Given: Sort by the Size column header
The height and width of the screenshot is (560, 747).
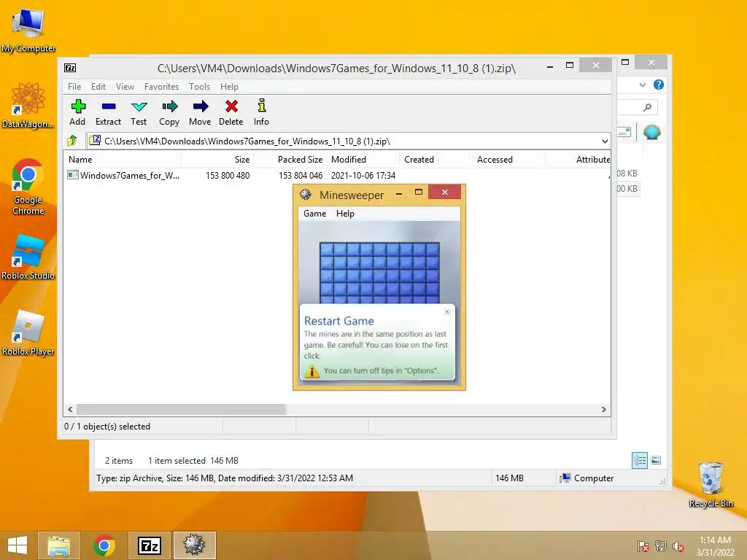Looking at the screenshot, I should [x=217, y=160].
